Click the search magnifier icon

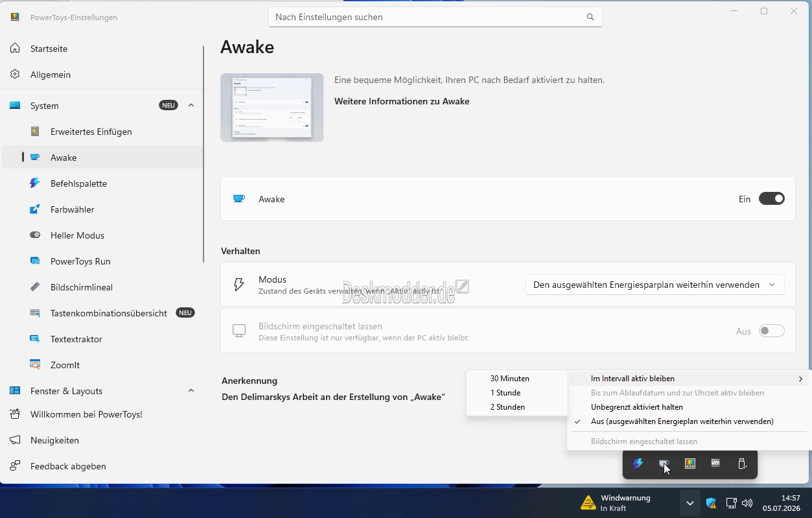[590, 17]
